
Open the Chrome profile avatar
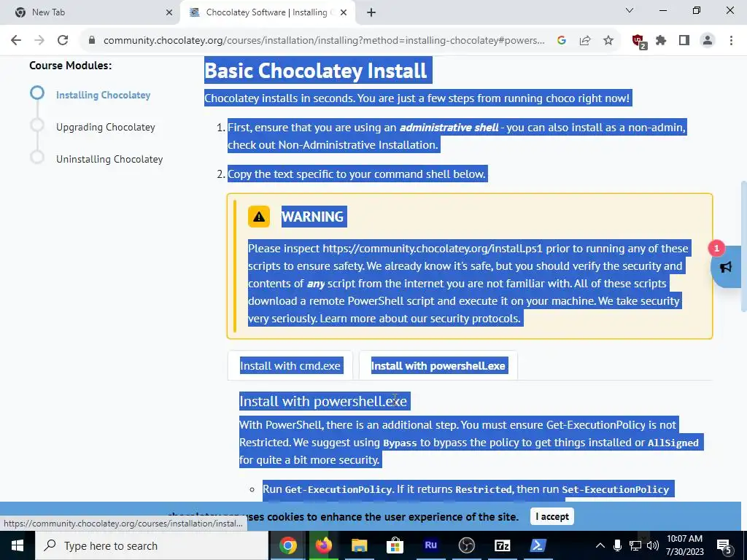[x=708, y=41]
